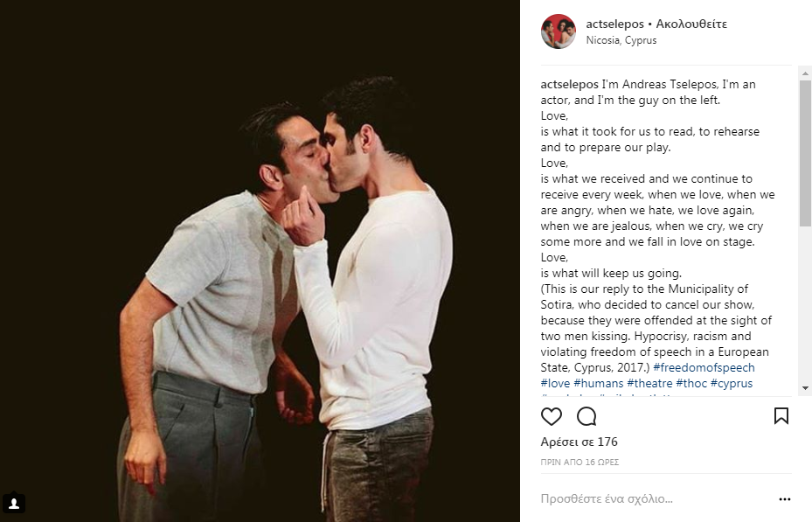Image resolution: width=812 pixels, height=522 pixels.
Task: Open the actselepos profile avatar
Action: click(559, 31)
